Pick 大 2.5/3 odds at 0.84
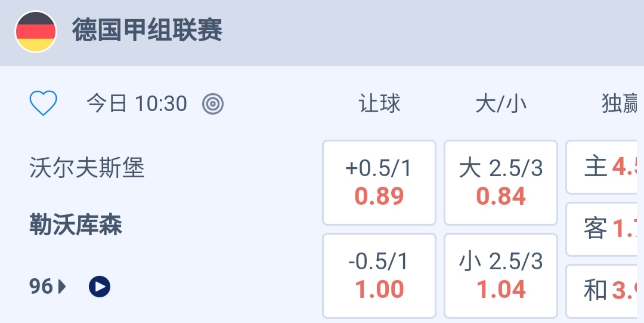This screenshot has width=644, height=323. pos(501,183)
